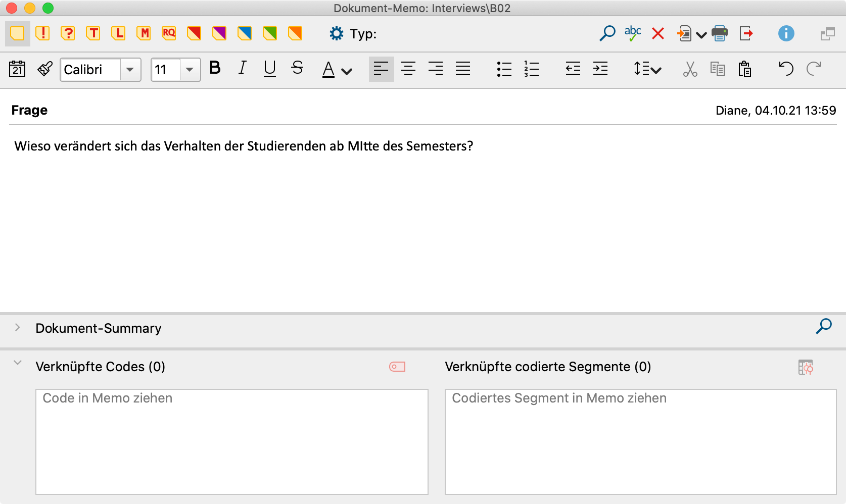Click into the memo text body

423,220
